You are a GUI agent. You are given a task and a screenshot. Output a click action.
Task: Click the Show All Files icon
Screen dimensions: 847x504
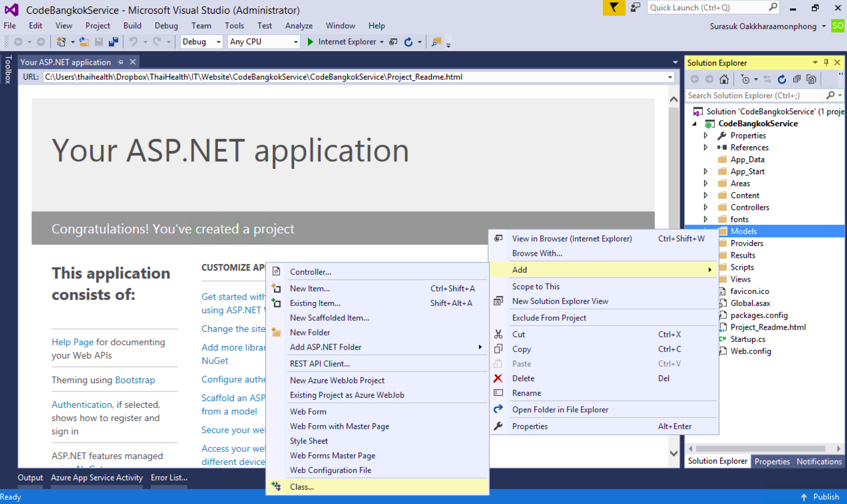(811, 79)
